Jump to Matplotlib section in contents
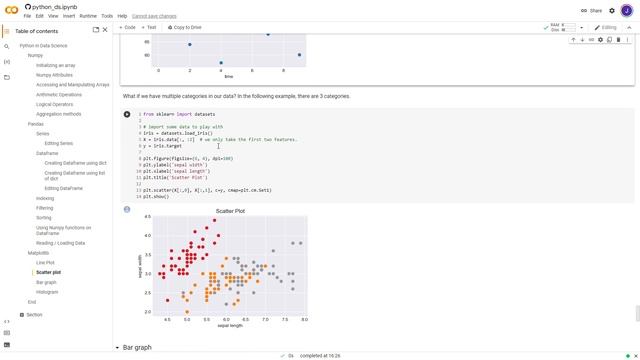640x360 pixels. click(38, 253)
